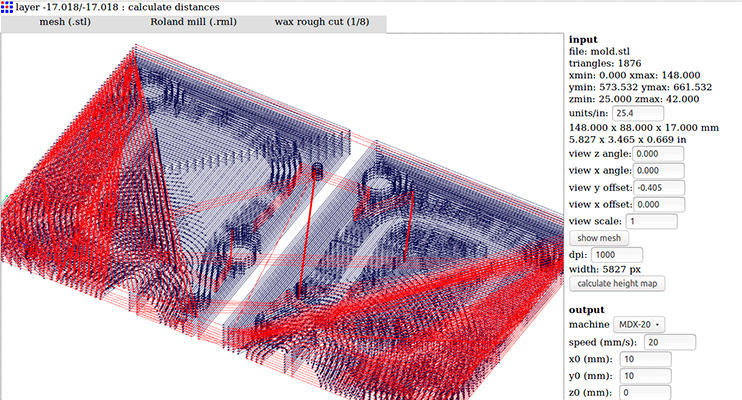Click the 'triangles: 1876' text
742x400 pixels.
point(605,63)
